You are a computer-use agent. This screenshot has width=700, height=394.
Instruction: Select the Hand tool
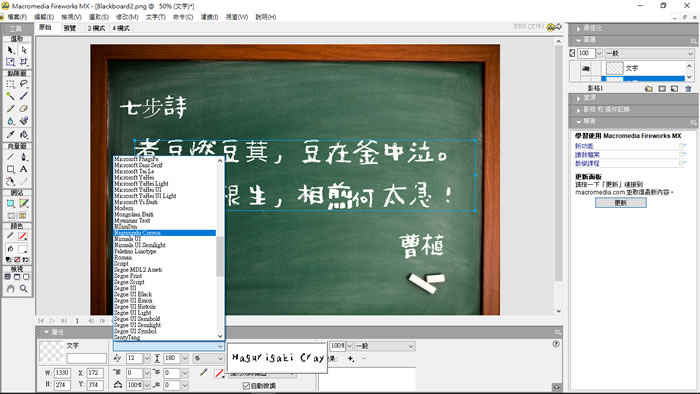(x=10, y=289)
